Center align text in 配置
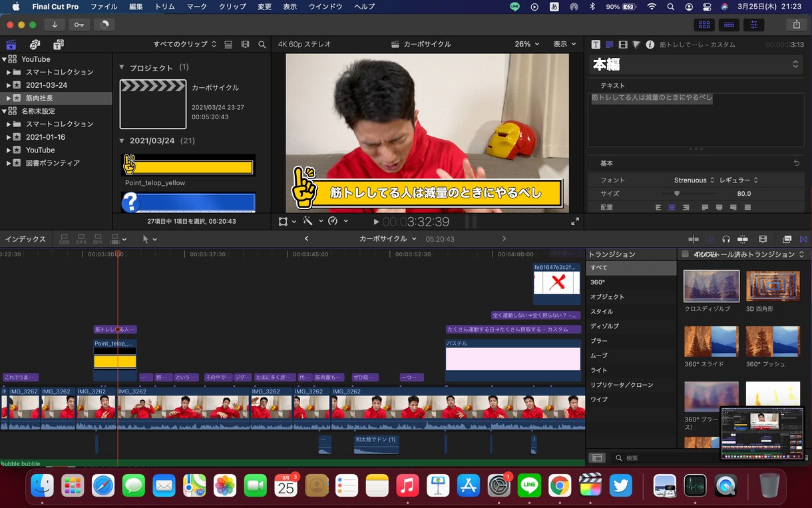Image resolution: width=812 pixels, height=508 pixels. pos(672,208)
